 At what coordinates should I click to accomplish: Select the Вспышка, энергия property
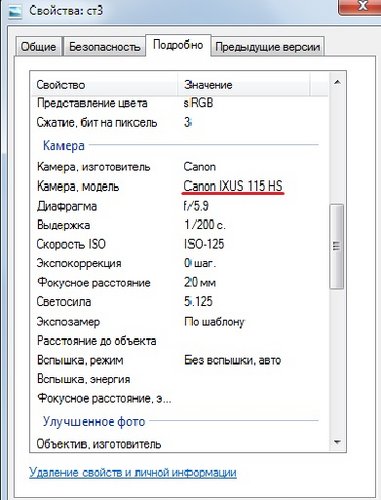(x=84, y=379)
